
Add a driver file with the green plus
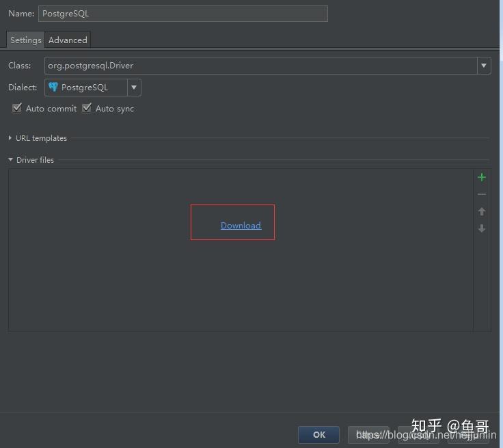482,177
